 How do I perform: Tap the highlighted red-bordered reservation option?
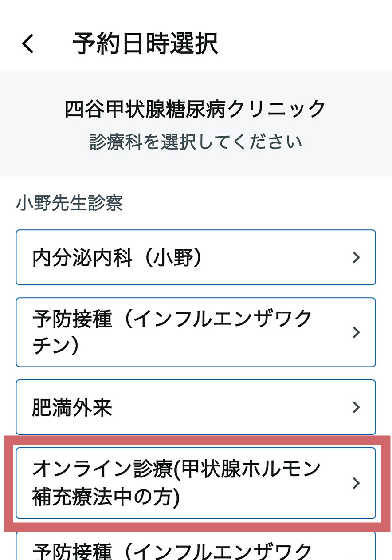coord(195,483)
